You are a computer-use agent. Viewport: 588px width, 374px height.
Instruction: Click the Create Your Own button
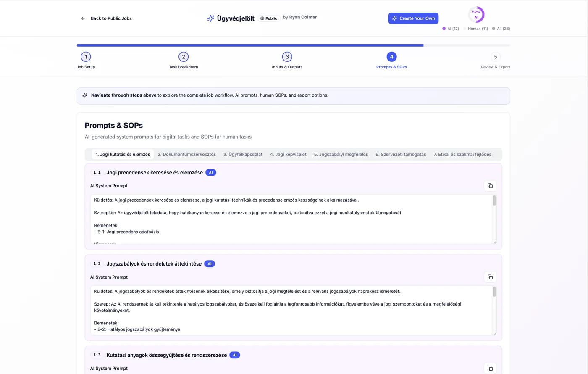pos(413,18)
